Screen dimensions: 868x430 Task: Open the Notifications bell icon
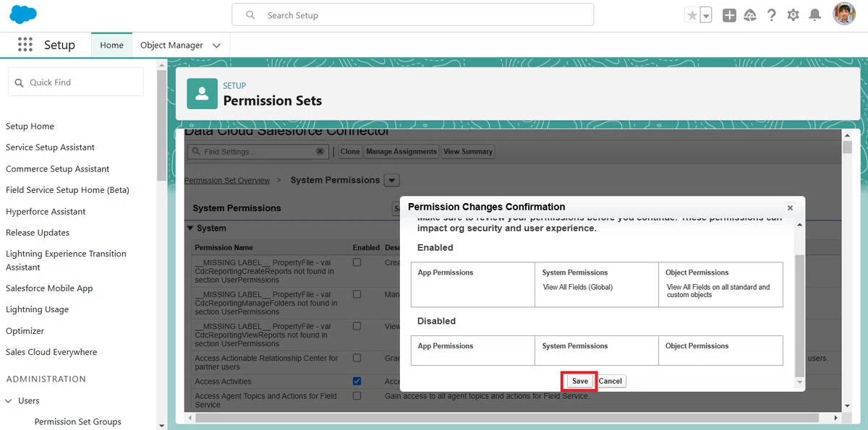[815, 15]
